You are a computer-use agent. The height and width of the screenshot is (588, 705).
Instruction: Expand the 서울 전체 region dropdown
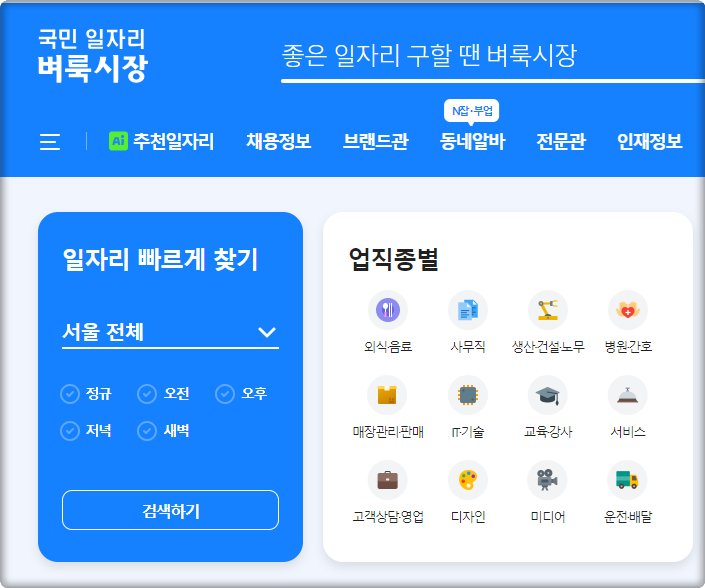[x=170, y=333]
